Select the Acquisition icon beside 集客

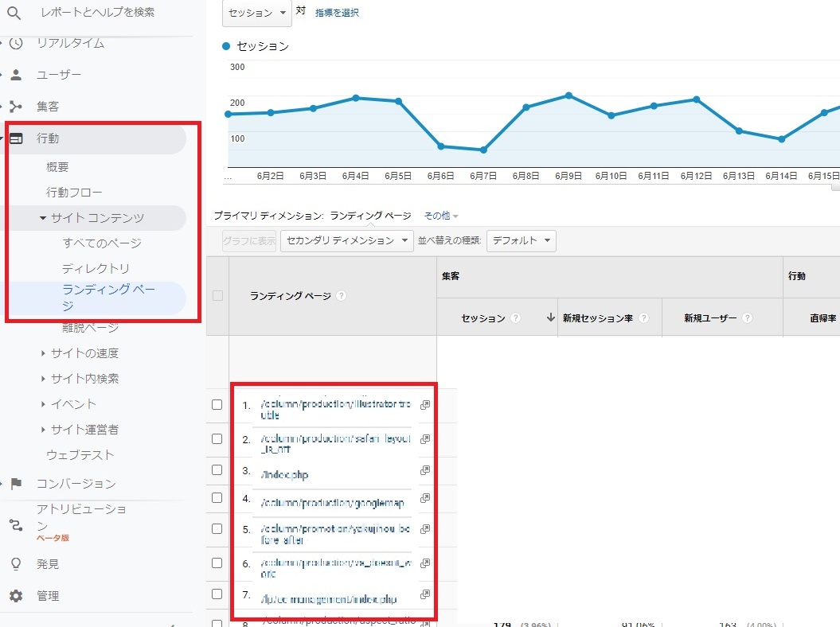[x=16, y=107]
